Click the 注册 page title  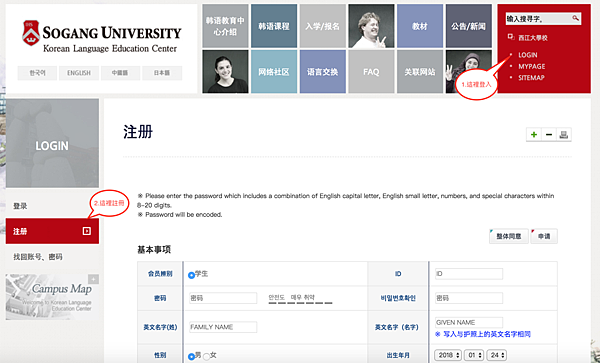pos(138,132)
